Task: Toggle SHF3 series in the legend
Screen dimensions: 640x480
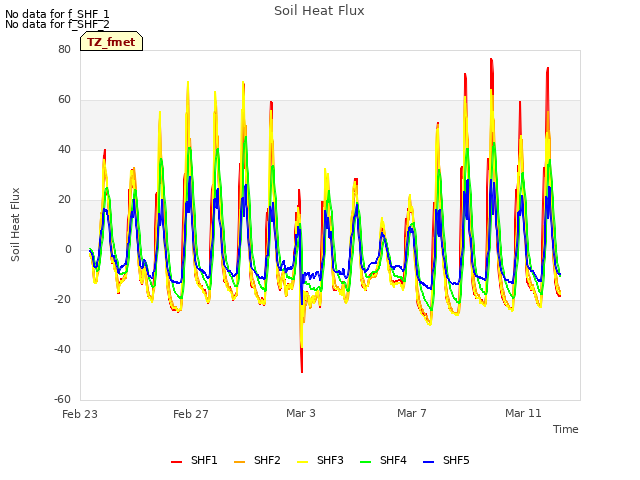Action: (x=320, y=460)
